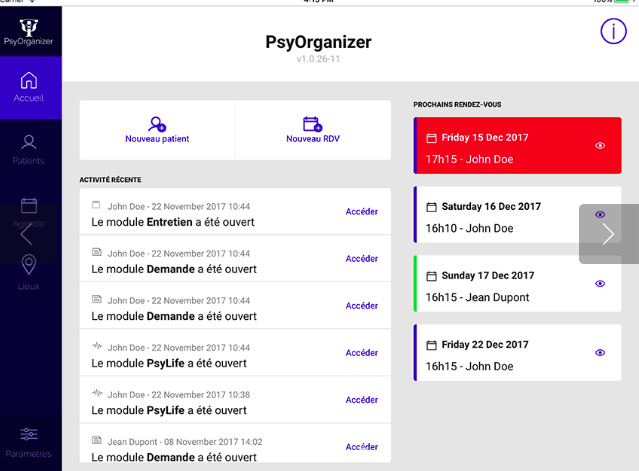
Task: Click the Entretien module type icon
Action: pos(96,205)
